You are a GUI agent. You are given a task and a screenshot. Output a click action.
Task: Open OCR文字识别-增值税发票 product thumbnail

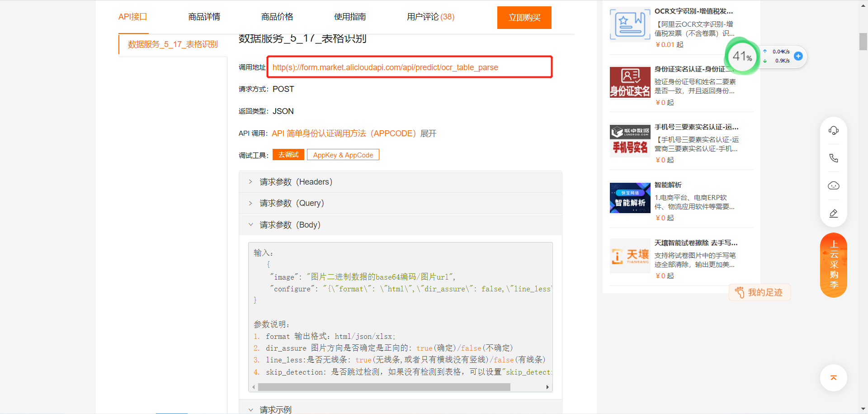coord(630,25)
